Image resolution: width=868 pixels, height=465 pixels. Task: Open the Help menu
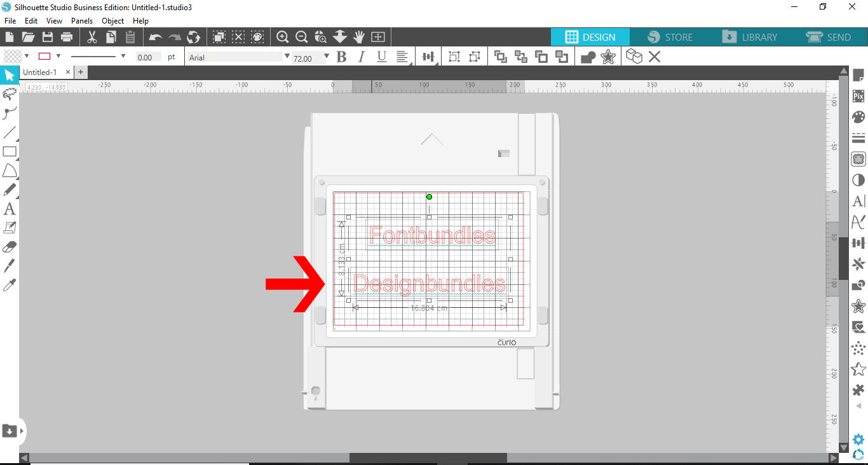click(140, 20)
